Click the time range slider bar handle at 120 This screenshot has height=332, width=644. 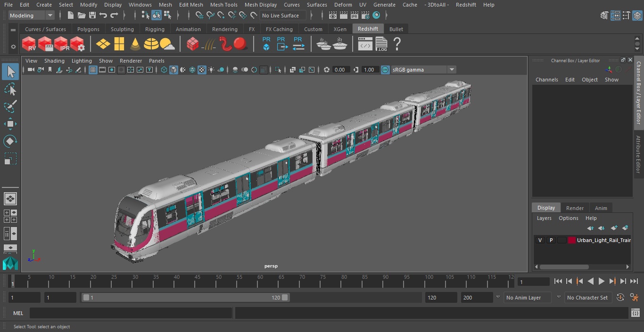pos(285,298)
